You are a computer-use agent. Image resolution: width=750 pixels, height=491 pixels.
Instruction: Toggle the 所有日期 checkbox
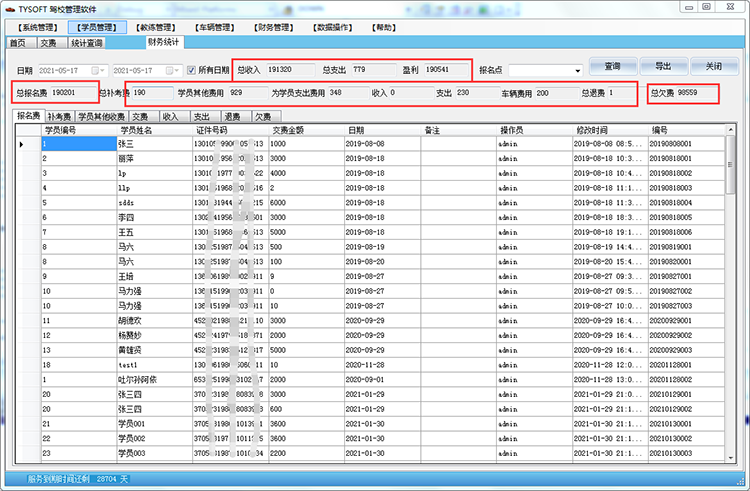[x=193, y=71]
